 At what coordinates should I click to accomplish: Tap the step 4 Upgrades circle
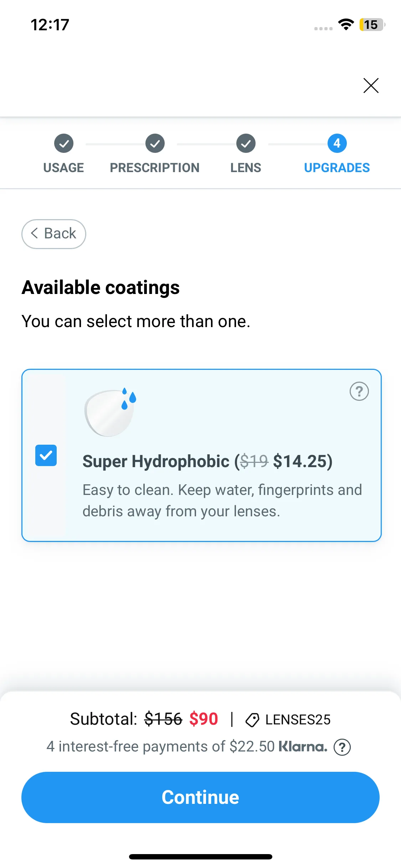point(337,143)
